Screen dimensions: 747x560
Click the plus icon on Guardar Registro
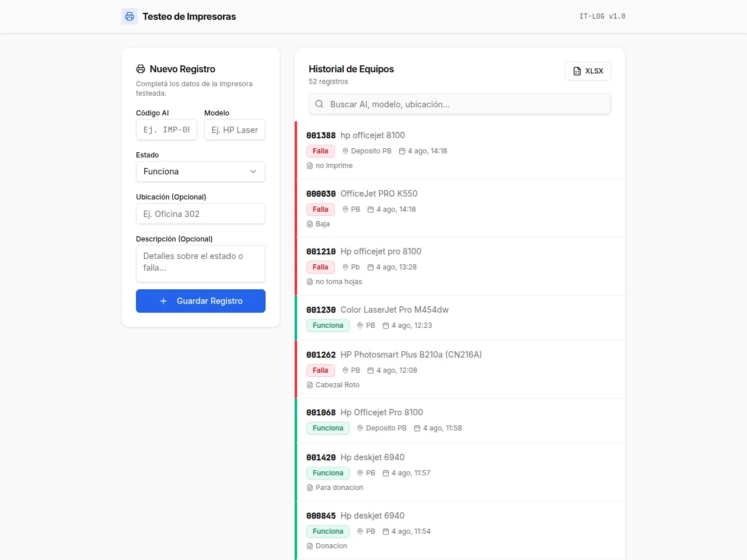163,301
